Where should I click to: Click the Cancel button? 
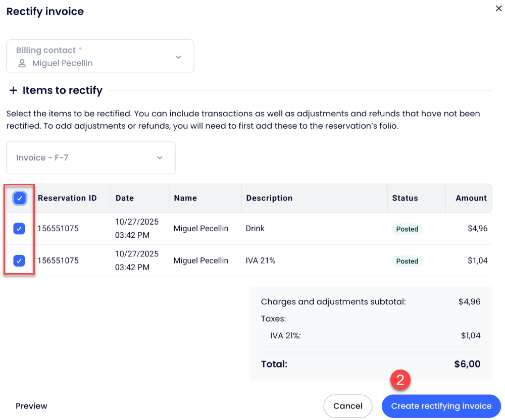[x=347, y=406]
